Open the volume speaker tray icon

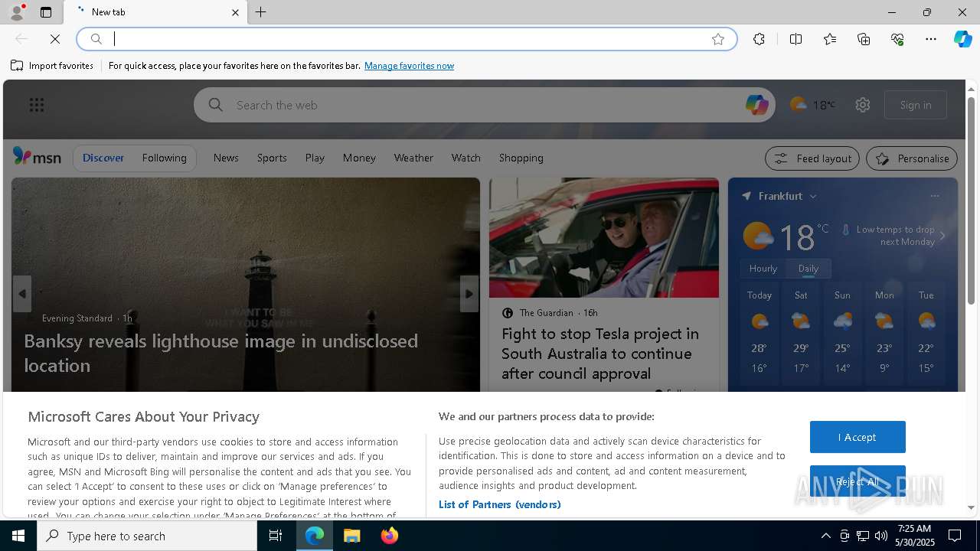coord(880,536)
